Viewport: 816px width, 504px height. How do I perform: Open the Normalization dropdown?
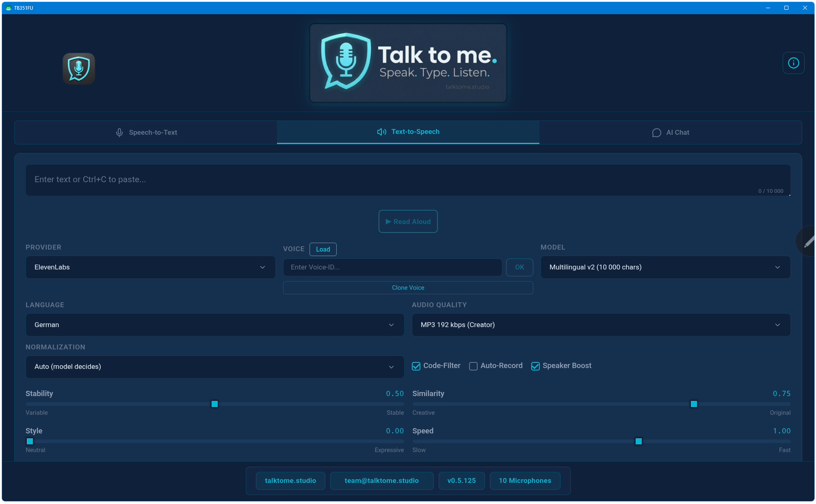[215, 367]
